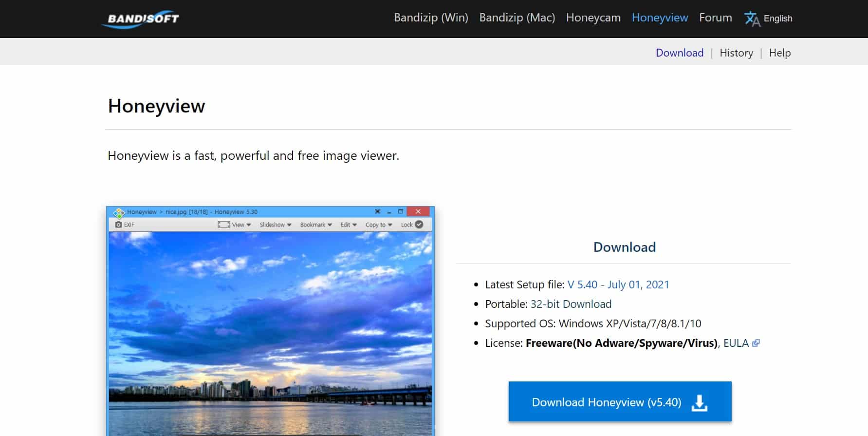The width and height of the screenshot is (868, 436).
Task: Click the download arrow icon on blue button
Action: tap(699, 402)
